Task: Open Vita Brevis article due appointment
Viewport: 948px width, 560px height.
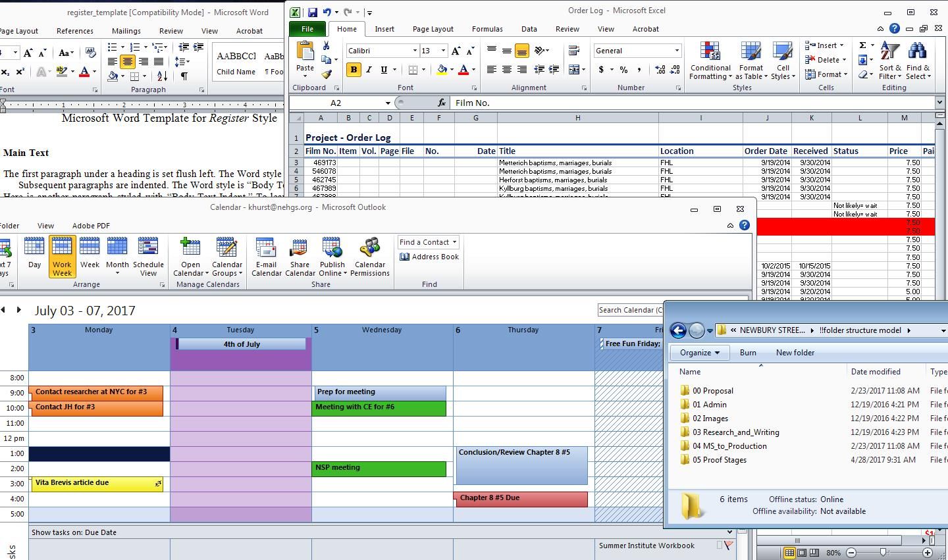Action: tap(97, 483)
